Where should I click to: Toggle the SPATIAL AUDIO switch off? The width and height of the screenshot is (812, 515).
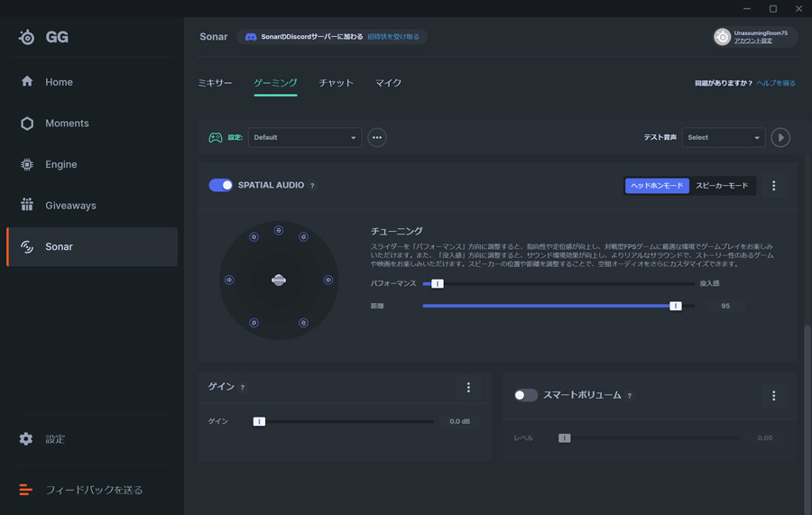[x=221, y=185]
